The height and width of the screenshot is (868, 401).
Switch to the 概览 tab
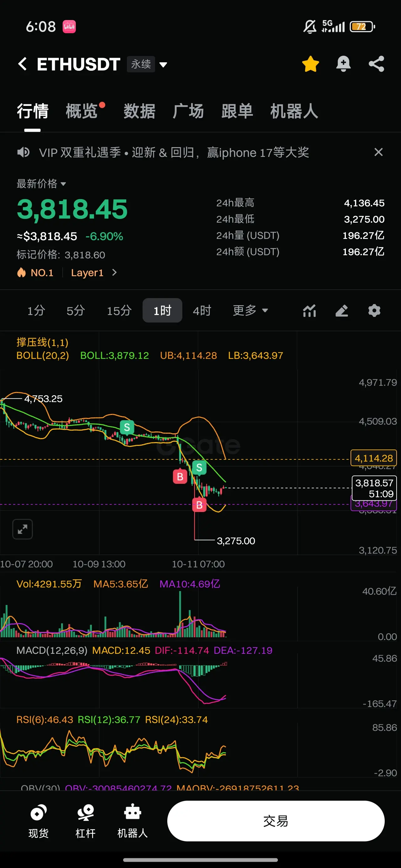(x=82, y=111)
